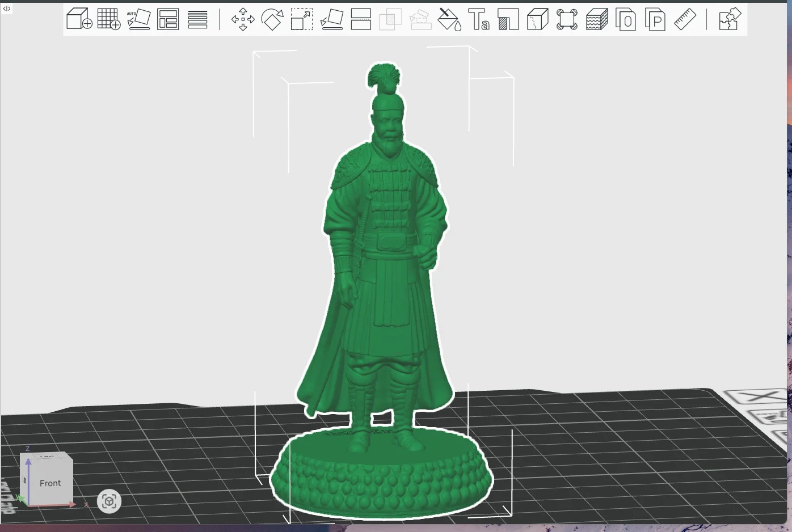Click the stacked pages icon labeled P

click(655, 19)
